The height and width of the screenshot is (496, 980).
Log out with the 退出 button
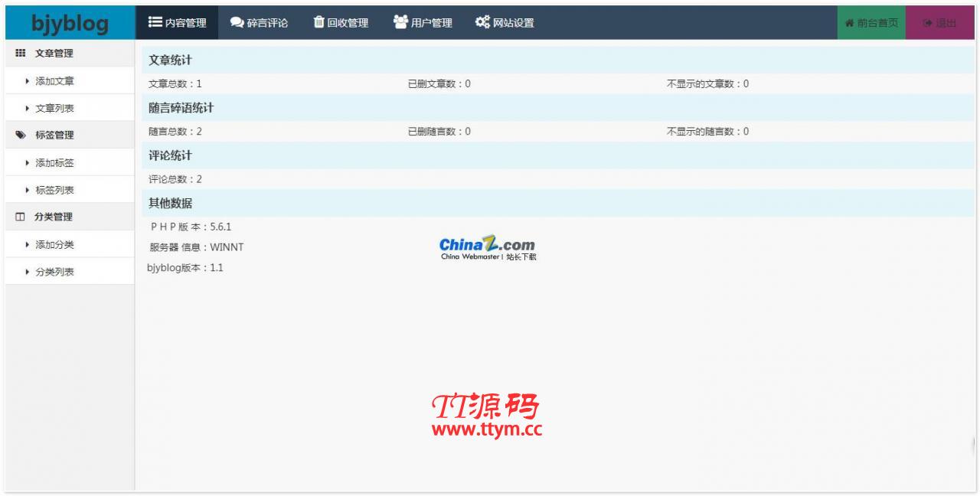click(940, 23)
